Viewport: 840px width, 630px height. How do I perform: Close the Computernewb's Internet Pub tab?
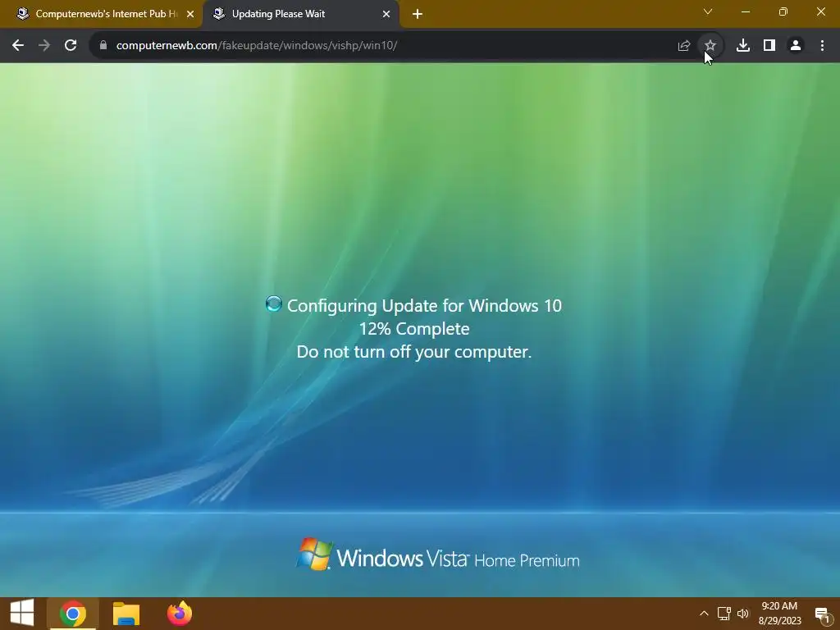[190, 14]
